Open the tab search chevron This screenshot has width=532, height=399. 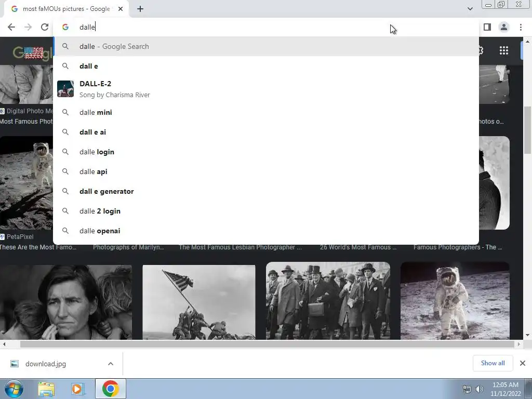tap(470, 9)
